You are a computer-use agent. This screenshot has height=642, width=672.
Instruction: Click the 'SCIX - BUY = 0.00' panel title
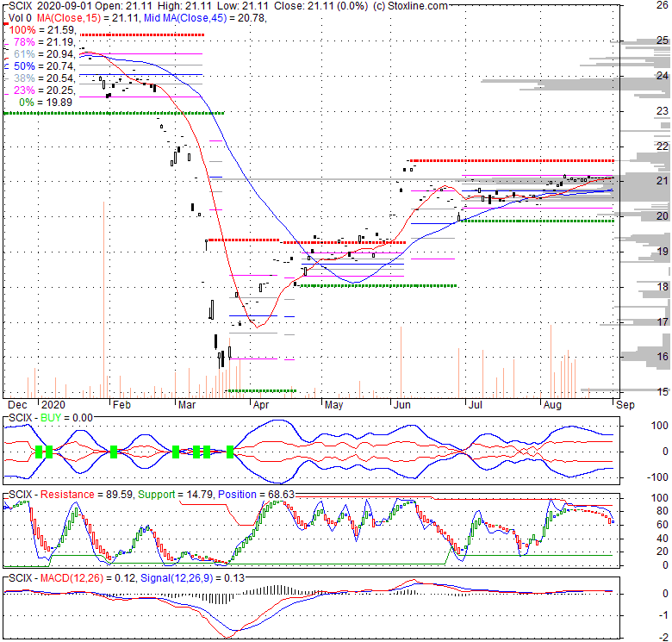tap(51, 418)
